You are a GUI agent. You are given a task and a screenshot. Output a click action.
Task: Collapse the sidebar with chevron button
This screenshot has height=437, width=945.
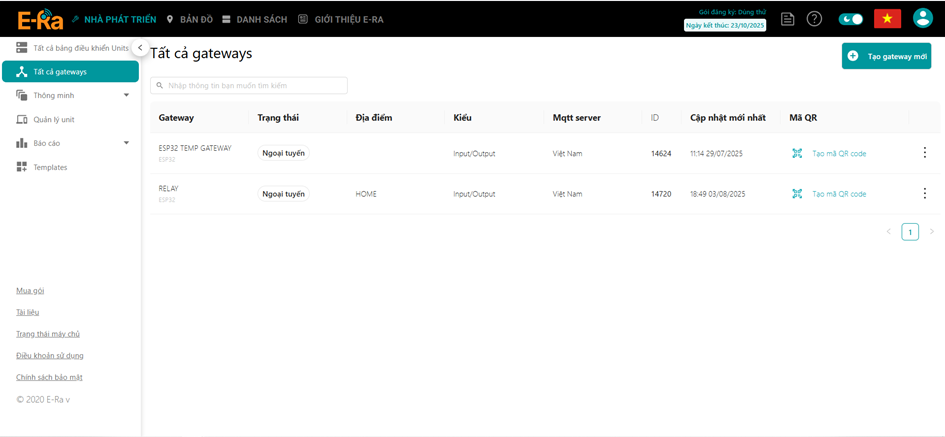pos(140,47)
